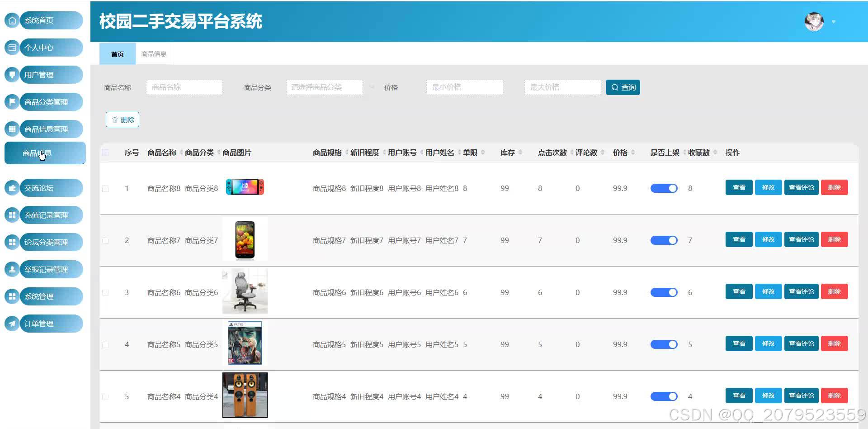Click the batch 删除 button above the table

pyautogui.click(x=123, y=119)
